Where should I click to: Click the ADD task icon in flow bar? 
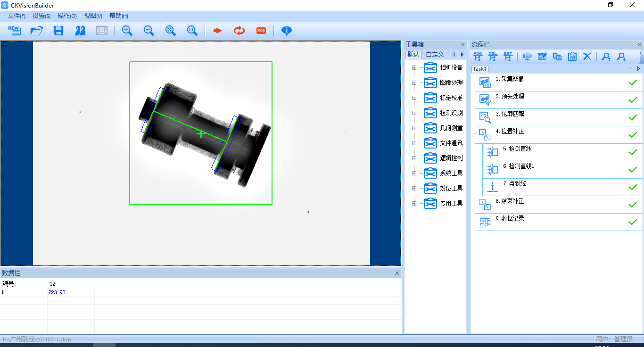click(x=478, y=57)
